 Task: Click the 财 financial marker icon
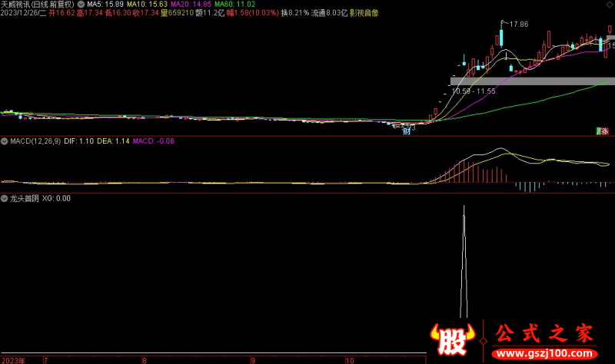pos(407,131)
